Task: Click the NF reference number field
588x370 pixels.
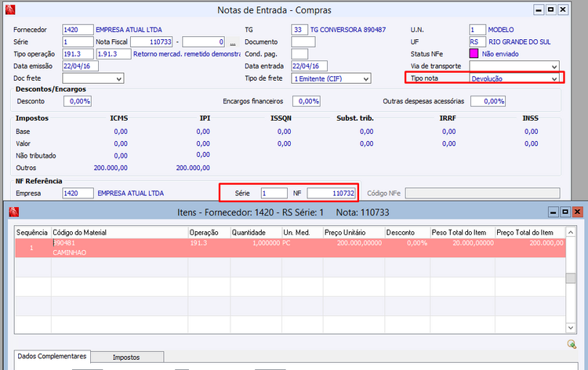Action: click(332, 192)
